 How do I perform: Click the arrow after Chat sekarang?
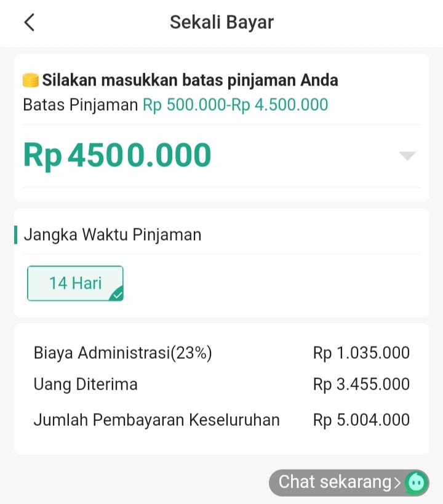tap(397, 482)
